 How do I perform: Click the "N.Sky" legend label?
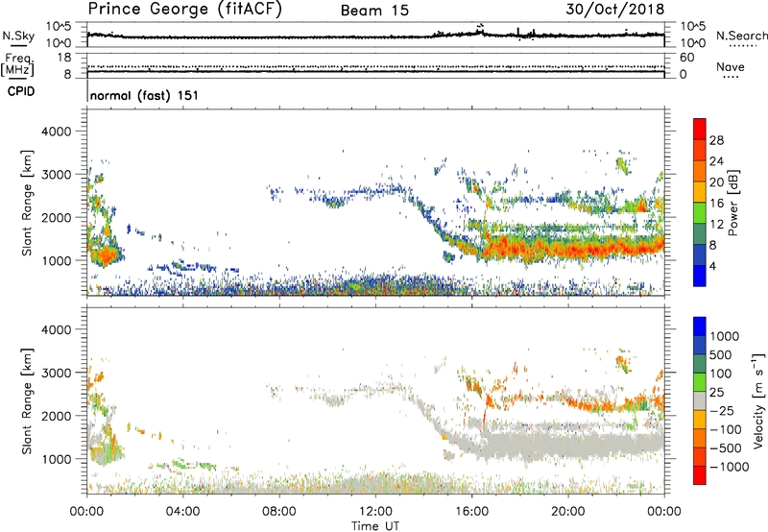(x=18, y=36)
